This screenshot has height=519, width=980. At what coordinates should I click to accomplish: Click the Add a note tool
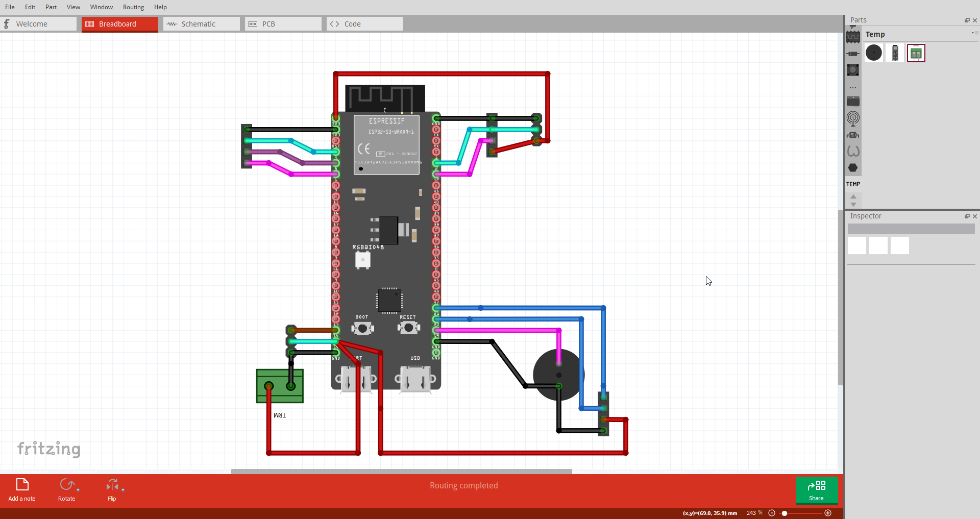tap(22, 490)
